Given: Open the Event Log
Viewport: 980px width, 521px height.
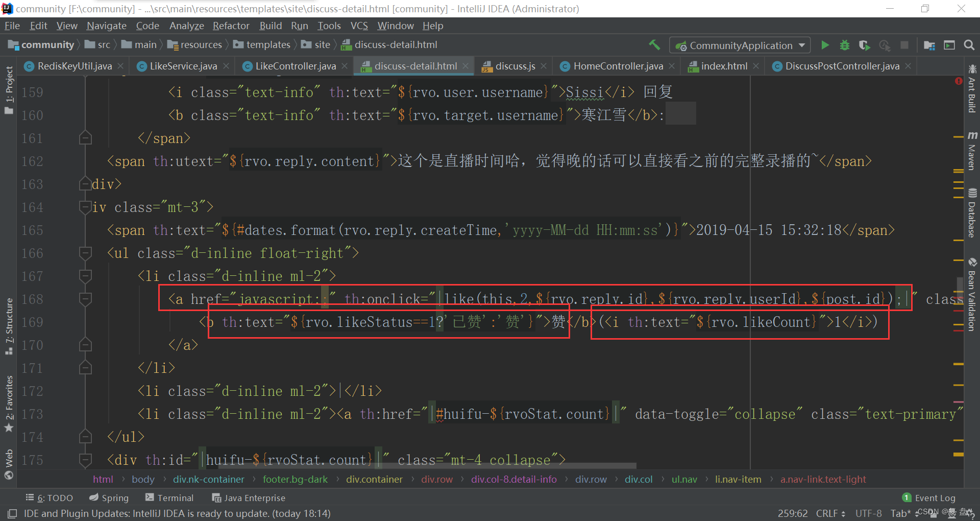Looking at the screenshot, I should point(929,498).
